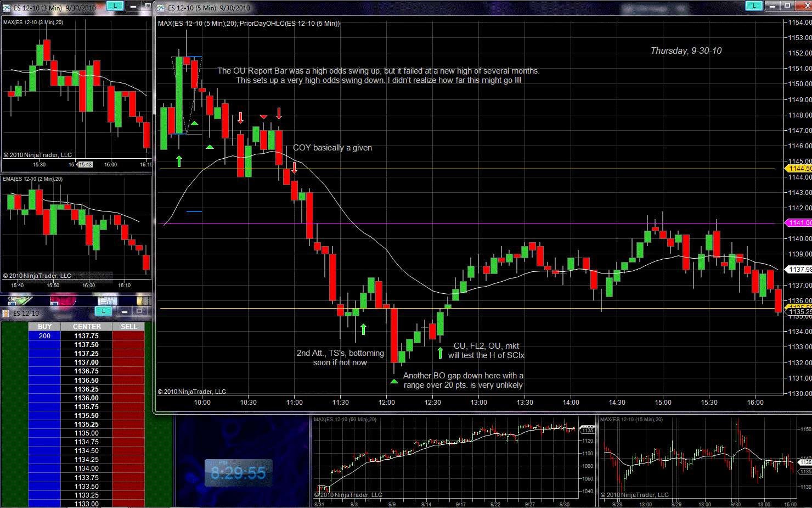The height and width of the screenshot is (508, 812).
Task: Click the green up arrow beside CU, FL2 note
Action: coord(440,353)
